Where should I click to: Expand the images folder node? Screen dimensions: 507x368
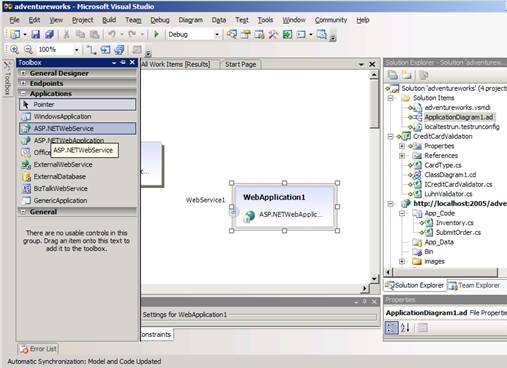coord(402,261)
